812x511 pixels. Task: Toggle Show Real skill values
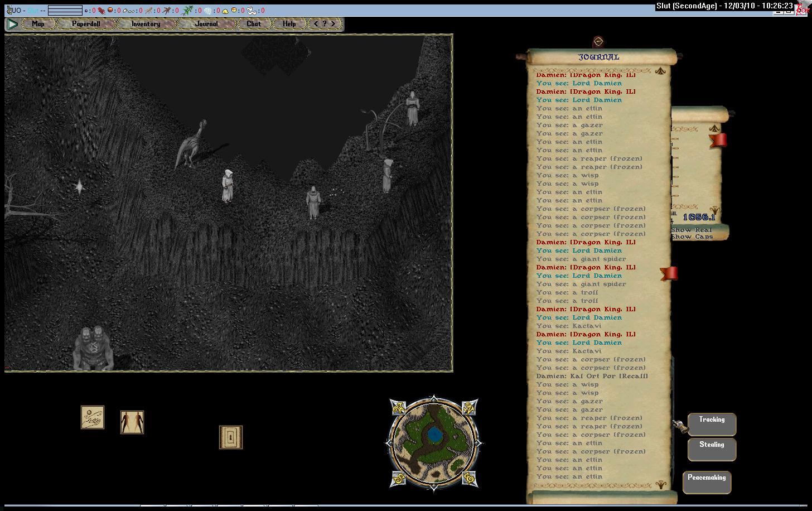click(692, 230)
